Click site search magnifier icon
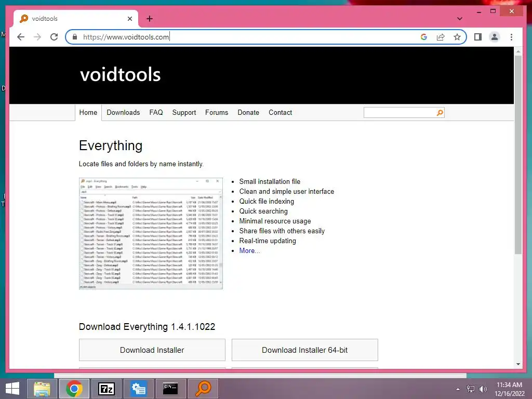 click(440, 113)
